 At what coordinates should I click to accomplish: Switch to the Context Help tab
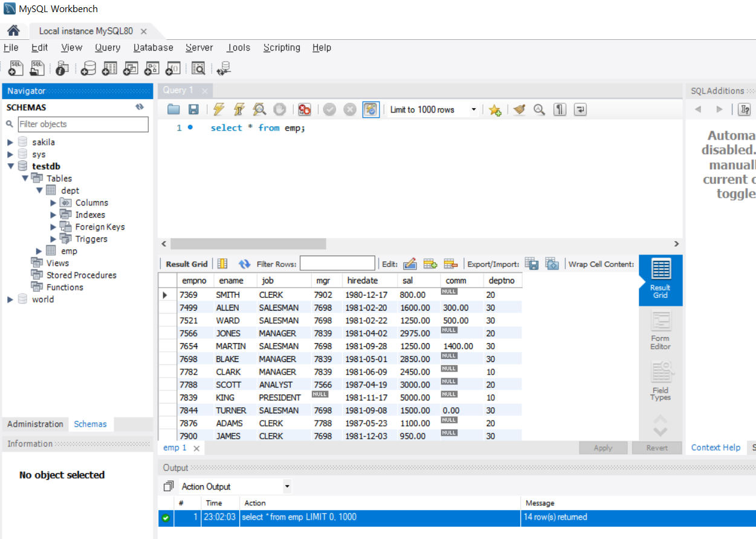pyautogui.click(x=716, y=448)
